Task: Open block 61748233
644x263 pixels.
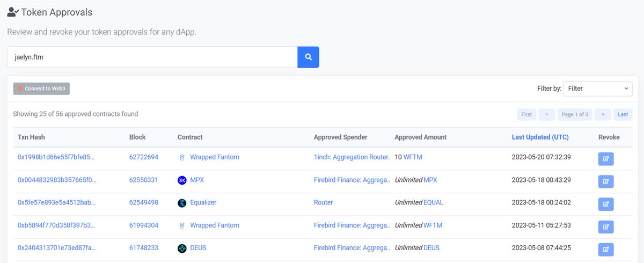Action: [144, 248]
